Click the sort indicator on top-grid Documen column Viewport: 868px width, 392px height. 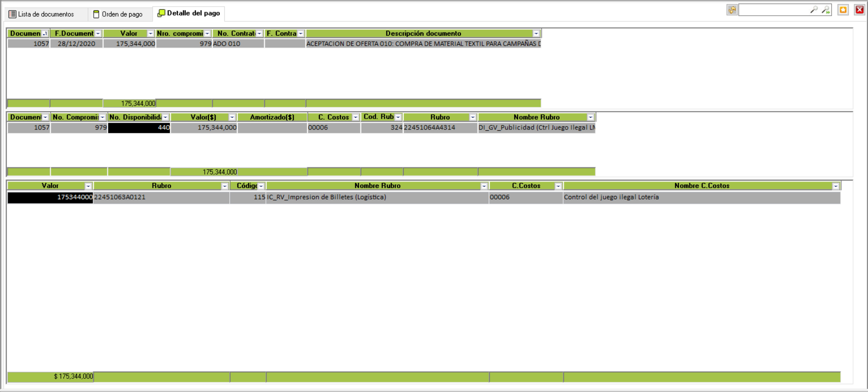click(x=45, y=33)
